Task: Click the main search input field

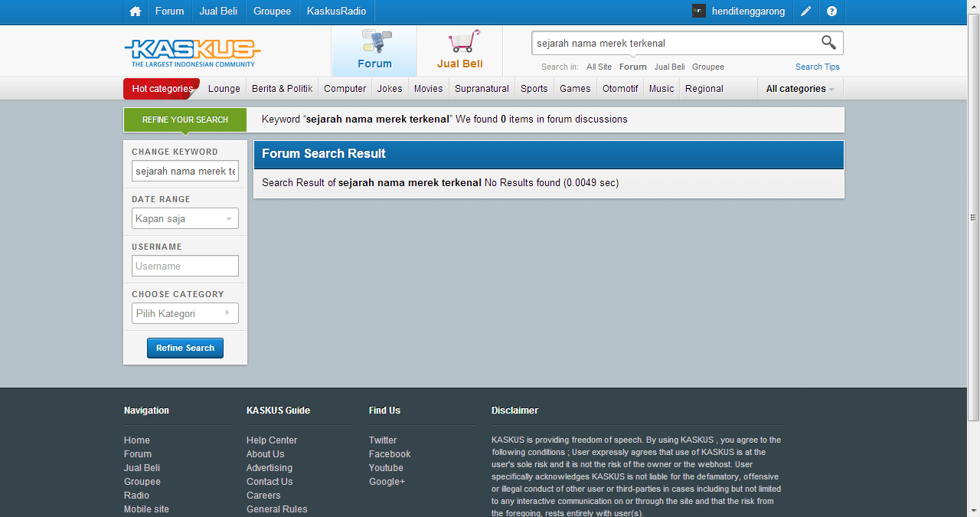Action: 674,43
